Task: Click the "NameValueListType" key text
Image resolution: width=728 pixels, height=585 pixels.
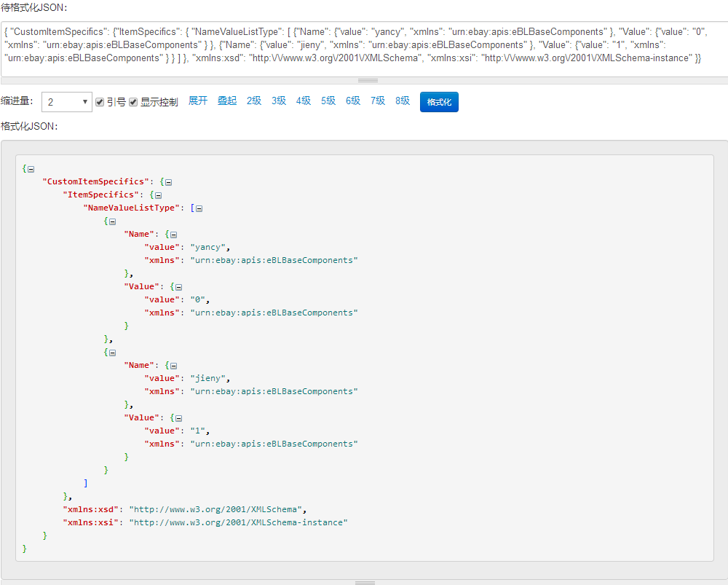Action: pyautogui.click(x=131, y=208)
